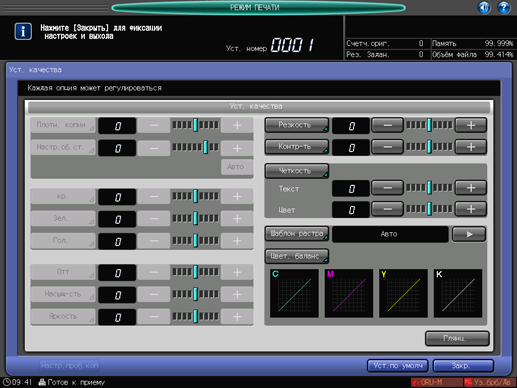Click the Настр. об. ст. button
The width and height of the screenshot is (517, 388).
tap(63, 147)
